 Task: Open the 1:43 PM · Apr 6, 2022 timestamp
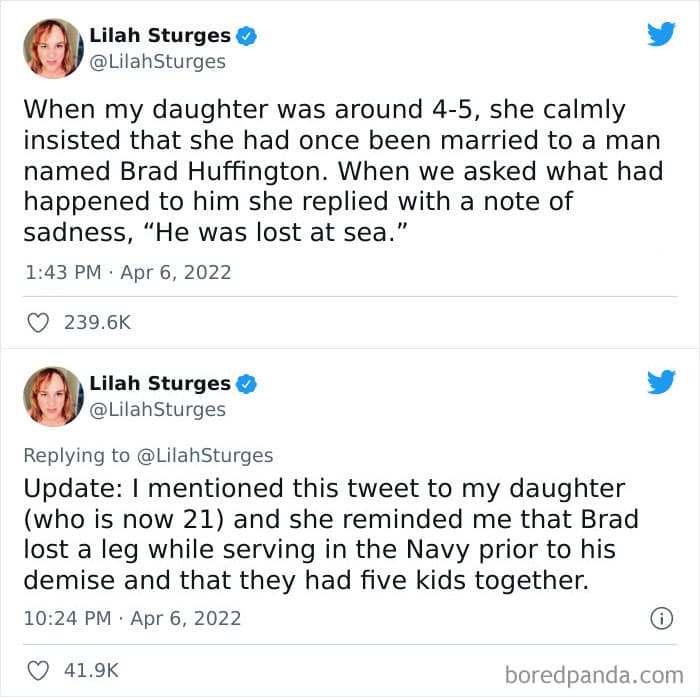pos(128,272)
